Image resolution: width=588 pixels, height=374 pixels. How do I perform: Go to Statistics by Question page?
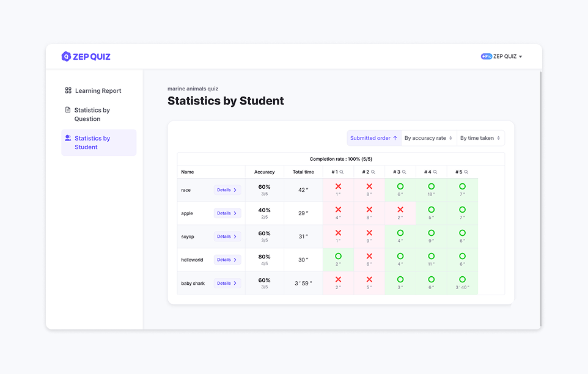point(92,114)
